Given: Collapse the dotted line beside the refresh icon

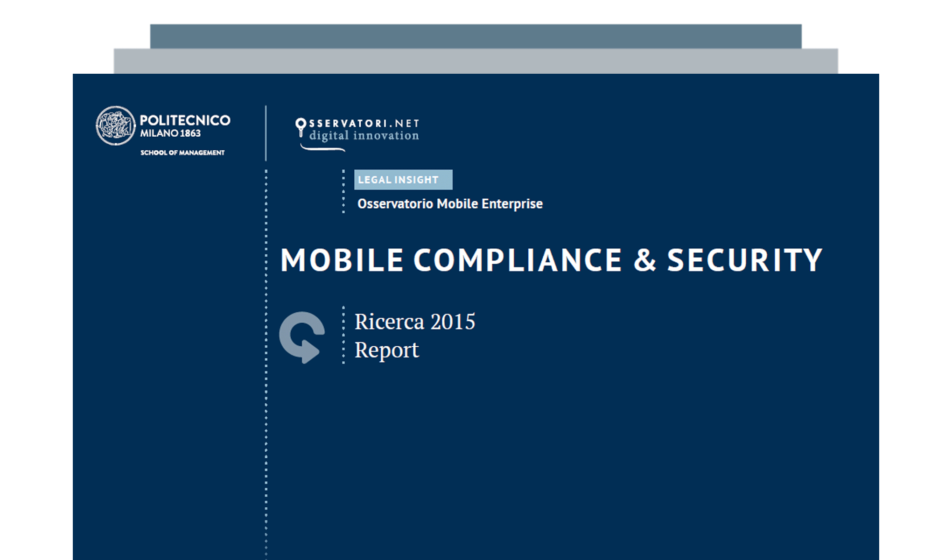Looking at the screenshot, I should click(x=344, y=336).
